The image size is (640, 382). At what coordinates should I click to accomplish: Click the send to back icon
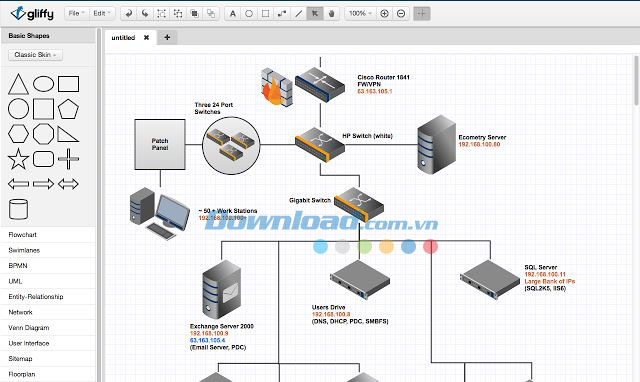pyautogui.click(x=211, y=13)
